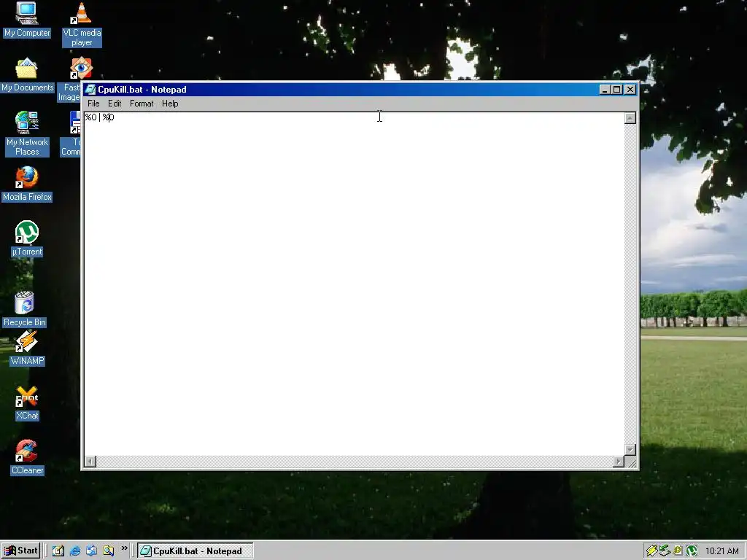This screenshot has height=560, width=747.
Task: Maximize the Notepad window
Action: point(616,90)
